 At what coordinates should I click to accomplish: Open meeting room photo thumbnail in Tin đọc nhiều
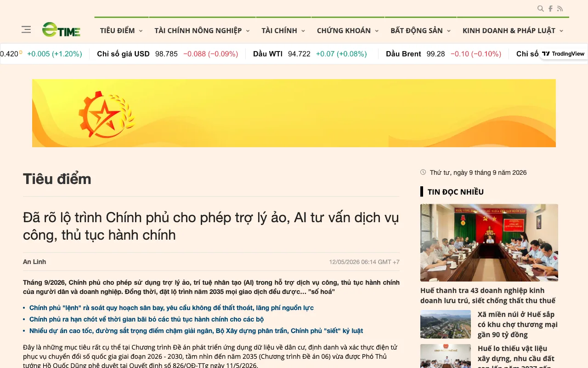tap(489, 242)
